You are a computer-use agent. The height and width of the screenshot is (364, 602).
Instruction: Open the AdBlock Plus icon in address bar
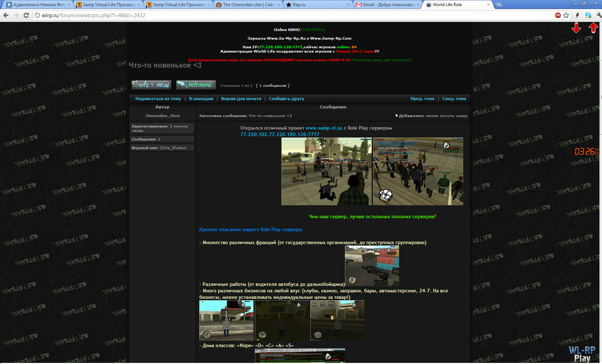(558, 15)
